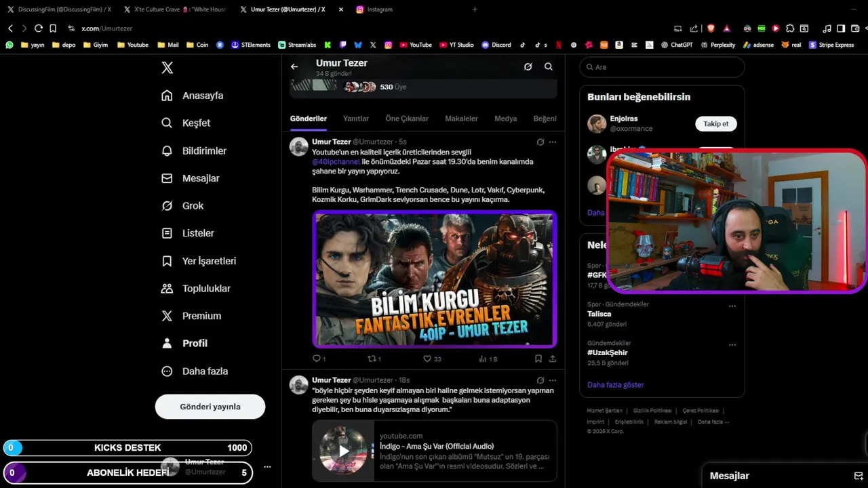868x488 pixels.
Task: Open the ChatGPT bookmark
Action: [677, 45]
